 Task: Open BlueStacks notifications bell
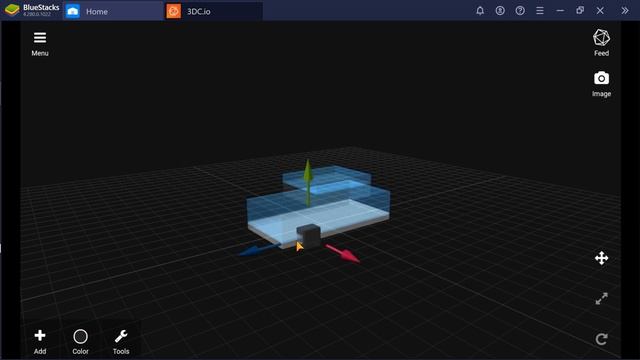(480, 11)
